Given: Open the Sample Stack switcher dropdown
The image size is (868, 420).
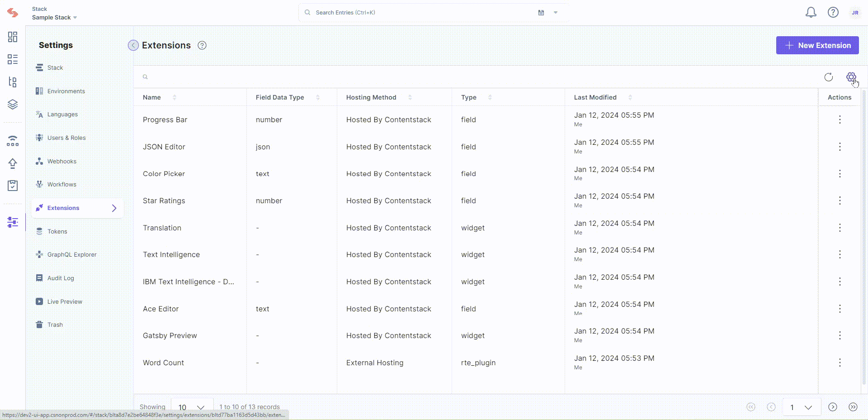Looking at the screenshot, I should [54, 17].
